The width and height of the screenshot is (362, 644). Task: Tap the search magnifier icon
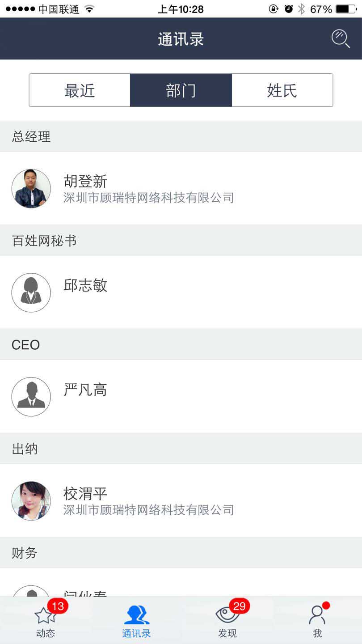pyautogui.click(x=340, y=38)
